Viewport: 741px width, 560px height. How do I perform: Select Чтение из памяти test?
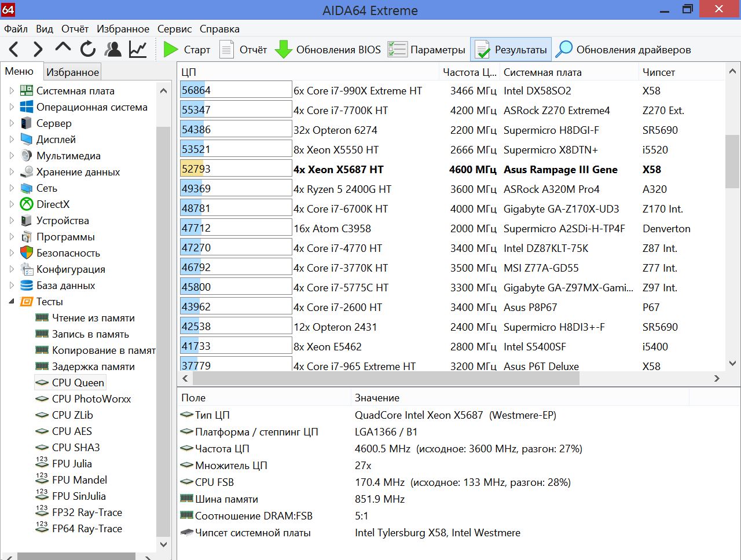click(x=93, y=318)
